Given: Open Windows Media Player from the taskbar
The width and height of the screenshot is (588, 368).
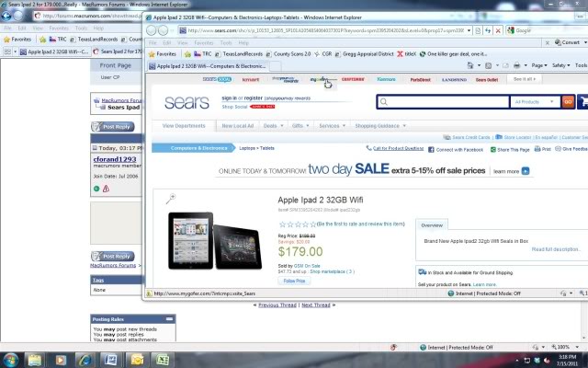Looking at the screenshot, I should pyautogui.click(x=60, y=360).
